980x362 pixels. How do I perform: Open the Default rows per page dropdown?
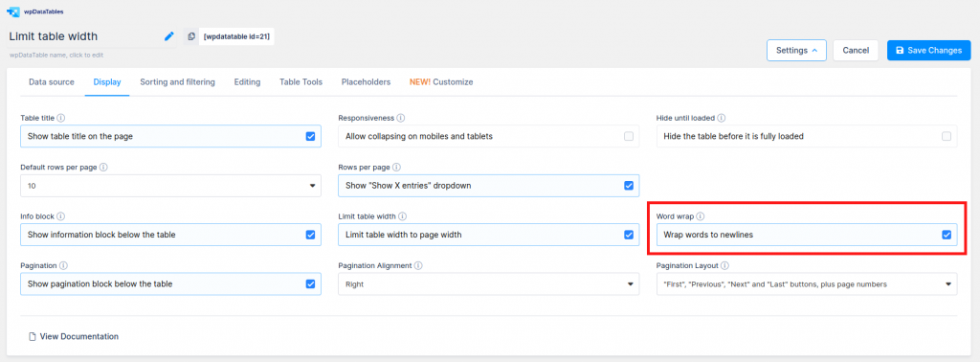click(x=170, y=186)
